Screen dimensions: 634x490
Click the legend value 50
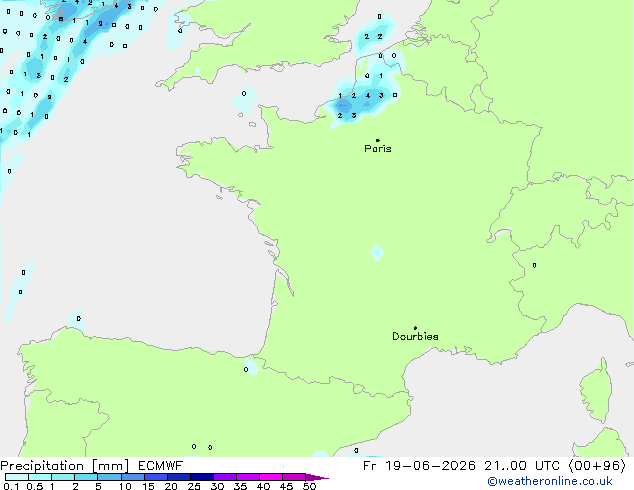309,486
